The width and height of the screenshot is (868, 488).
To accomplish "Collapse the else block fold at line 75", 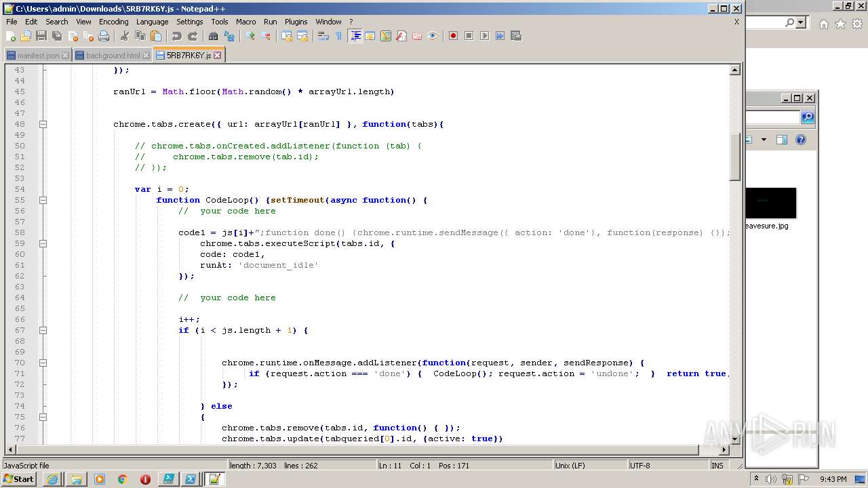I will 43,417.
